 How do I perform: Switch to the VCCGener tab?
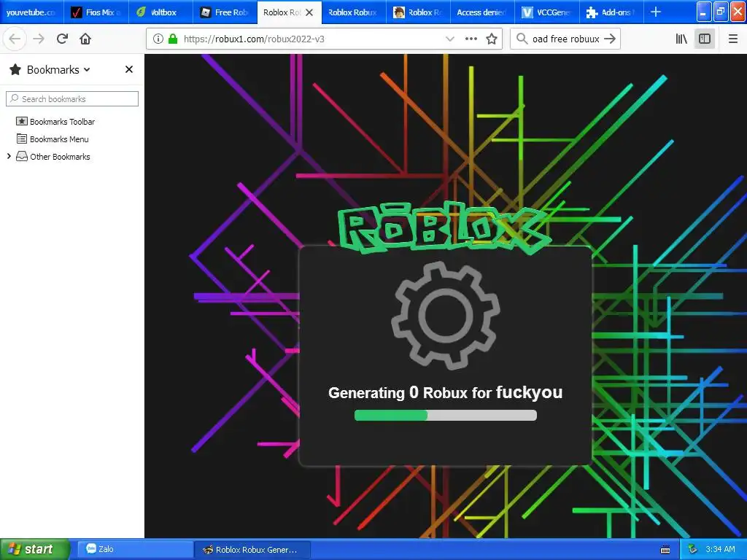546,12
